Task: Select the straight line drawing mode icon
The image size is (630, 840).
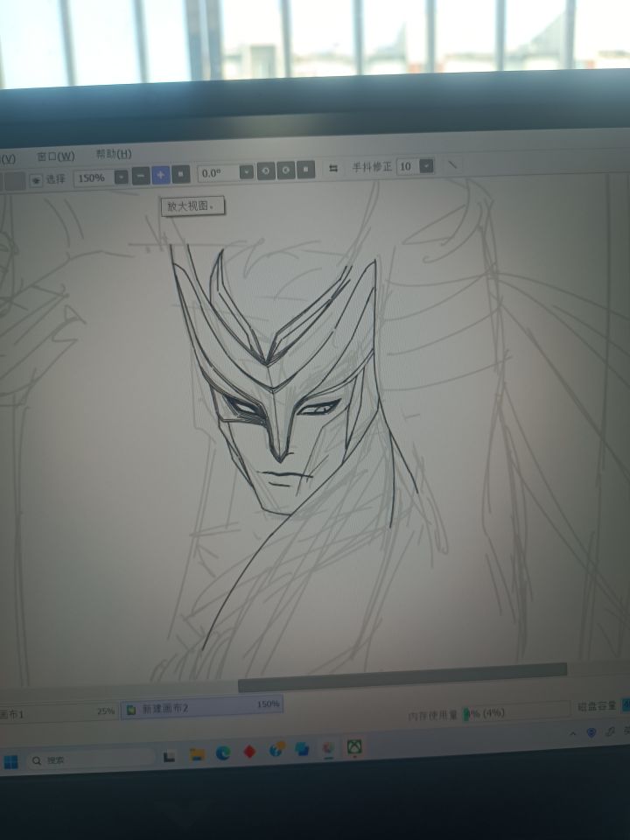Action: point(453,164)
